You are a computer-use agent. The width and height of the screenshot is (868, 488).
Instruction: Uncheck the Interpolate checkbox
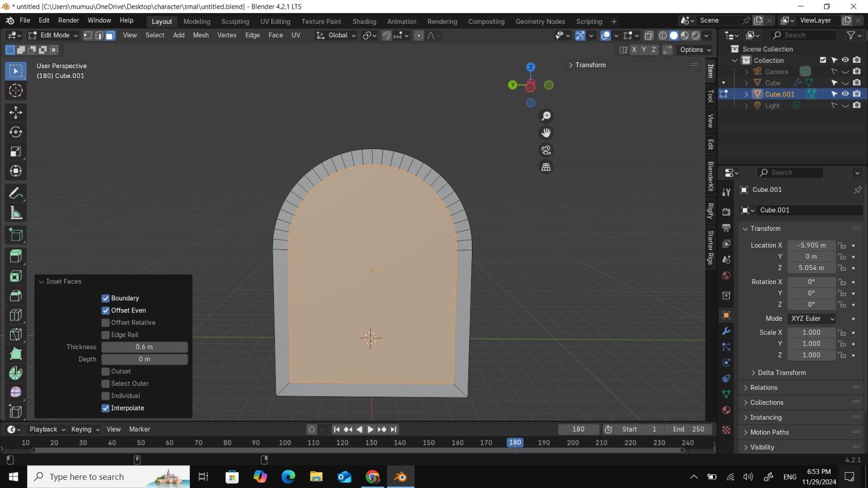[105, 408]
